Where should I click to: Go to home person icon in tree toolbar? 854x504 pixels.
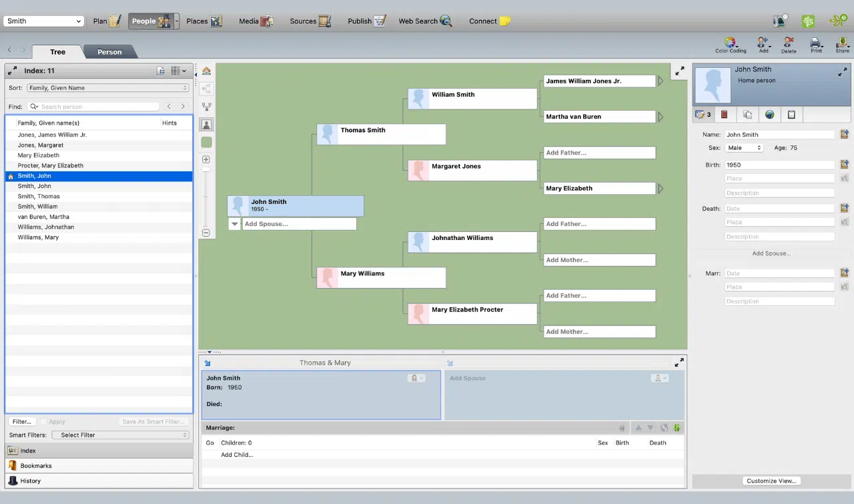point(206,71)
